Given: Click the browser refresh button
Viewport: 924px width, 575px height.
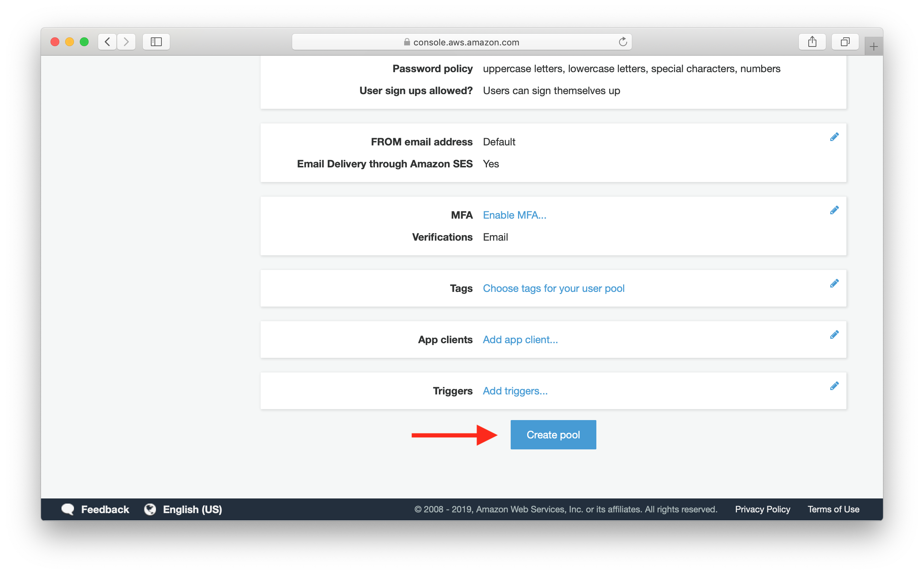Looking at the screenshot, I should (622, 42).
